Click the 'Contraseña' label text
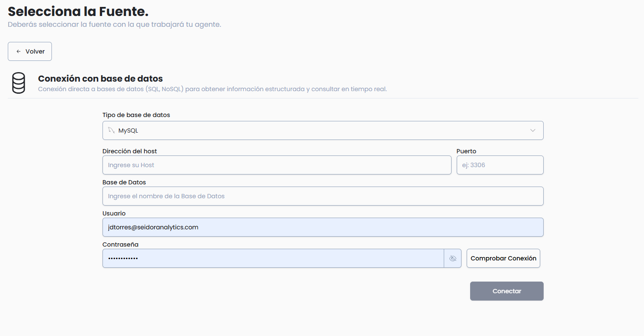The image size is (644, 336). click(120, 244)
